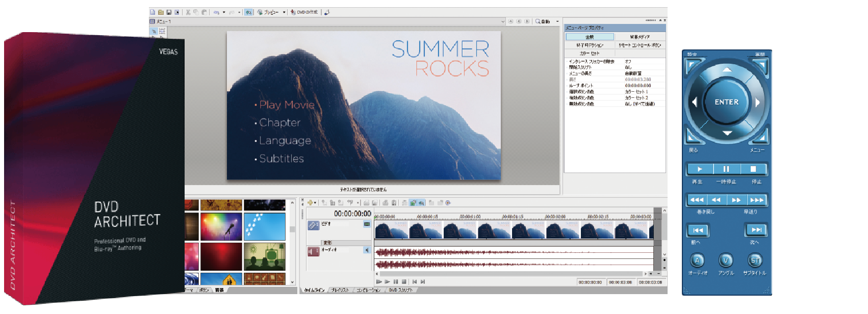Click the DVDの作成 (Make DVD) button
Screen dimensions: 868x314
point(304,12)
